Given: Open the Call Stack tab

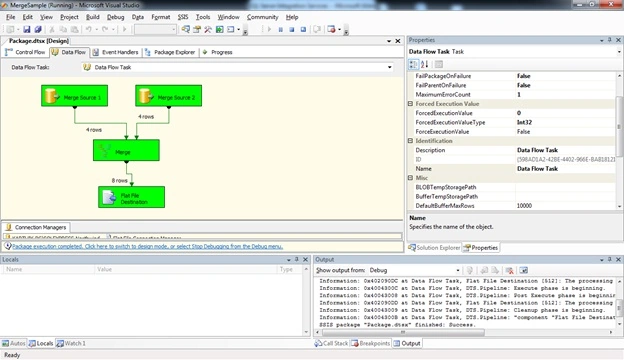Looking at the screenshot, I should pyautogui.click(x=331, y=343).
